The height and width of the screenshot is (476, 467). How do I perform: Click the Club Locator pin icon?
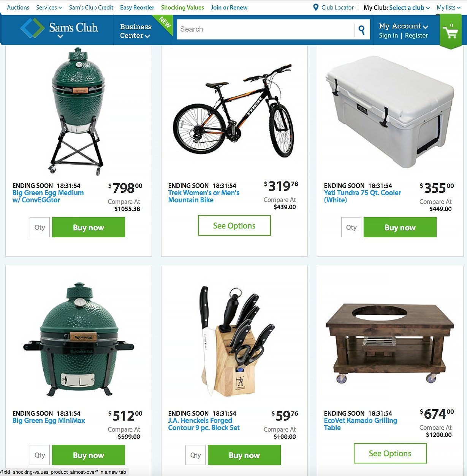tap(316, 8)
